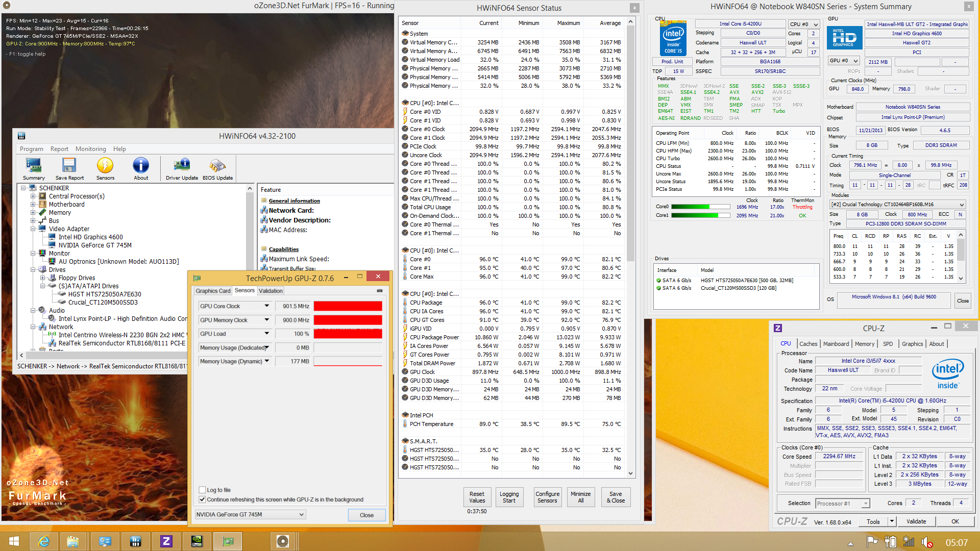
Task: Open GPU Memory Clock sensor dropdown in GPU-Z
Action: click(x=266, y=320)
